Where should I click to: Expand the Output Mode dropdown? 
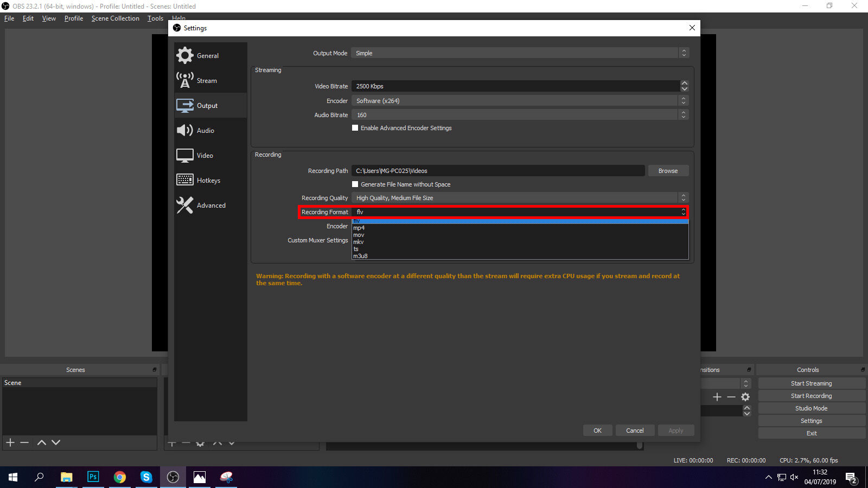519,53
